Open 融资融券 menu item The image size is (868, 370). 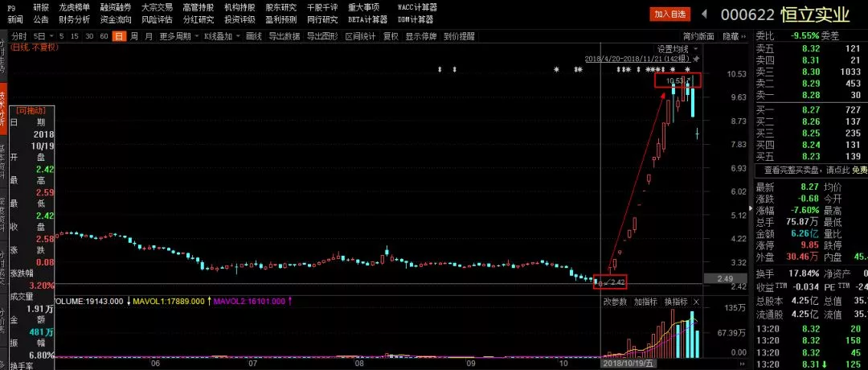point(116,8)
